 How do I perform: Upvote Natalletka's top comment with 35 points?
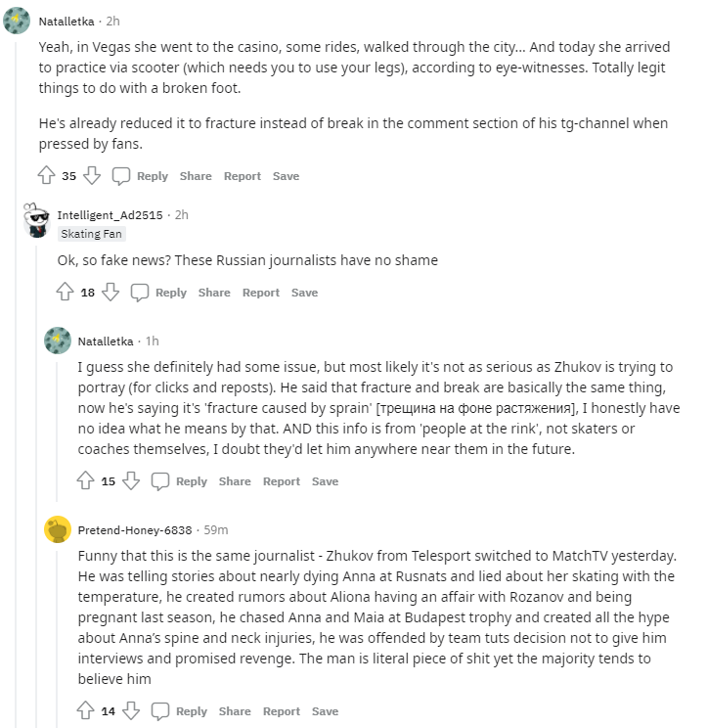(x=46, y=176)
